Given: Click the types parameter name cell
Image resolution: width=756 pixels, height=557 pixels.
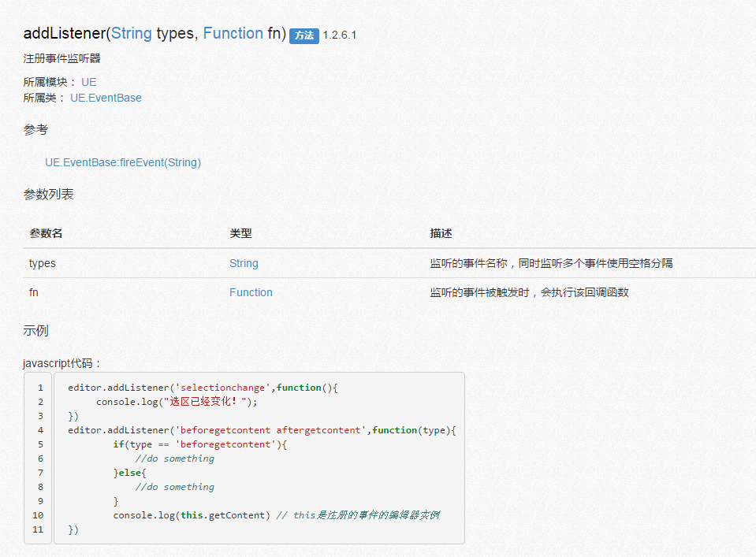Looking at the screenshot, I should click(43, 263).
